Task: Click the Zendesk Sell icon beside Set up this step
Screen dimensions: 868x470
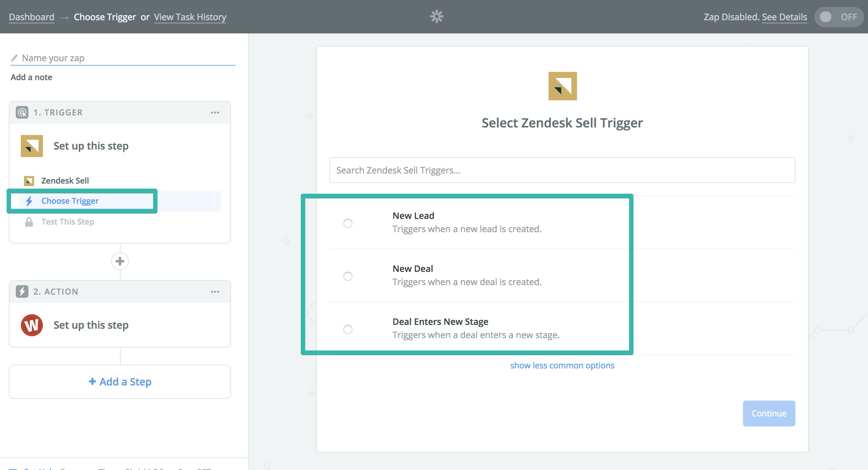Action: coord(32,146)
